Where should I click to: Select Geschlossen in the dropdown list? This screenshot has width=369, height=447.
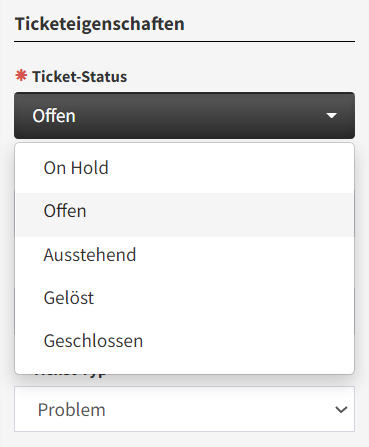click(185, 341)
